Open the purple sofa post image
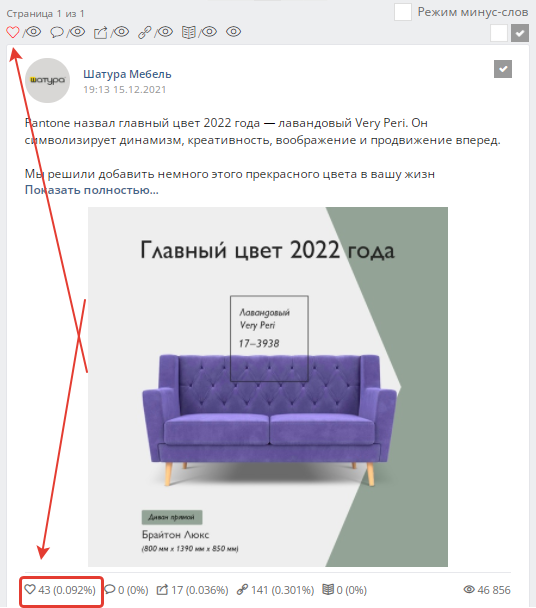This screenshot has height=608, width=536. point(268,387)
